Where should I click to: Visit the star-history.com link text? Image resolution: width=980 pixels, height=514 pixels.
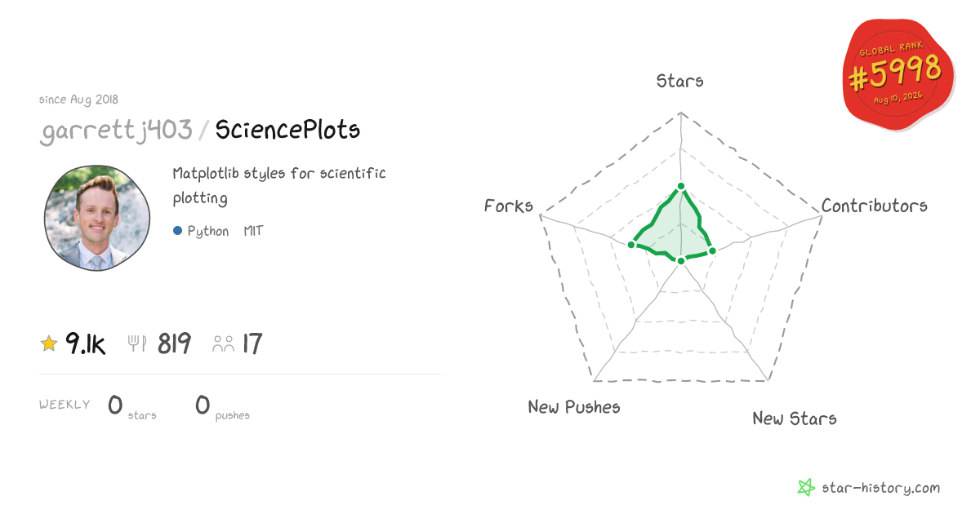(880, 488)
